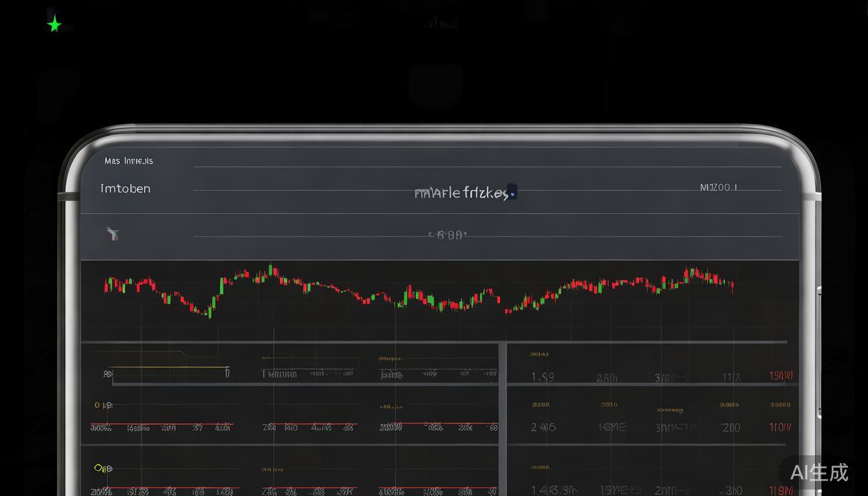Click the yellow horizontal bar in first row
The width and height of the screenshot is (868, 496).
click(x=169, y=367)
